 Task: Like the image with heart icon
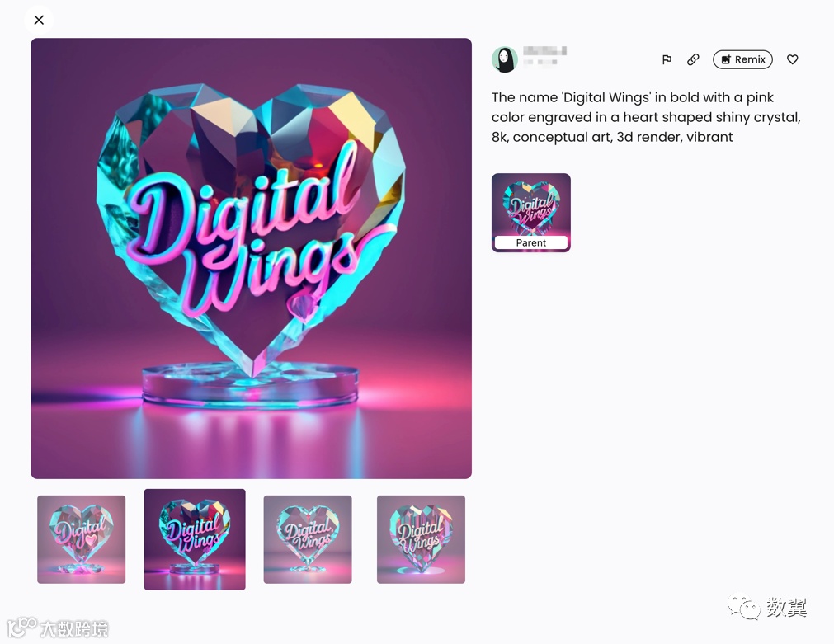pyautogui.click(x=792, y=59)
